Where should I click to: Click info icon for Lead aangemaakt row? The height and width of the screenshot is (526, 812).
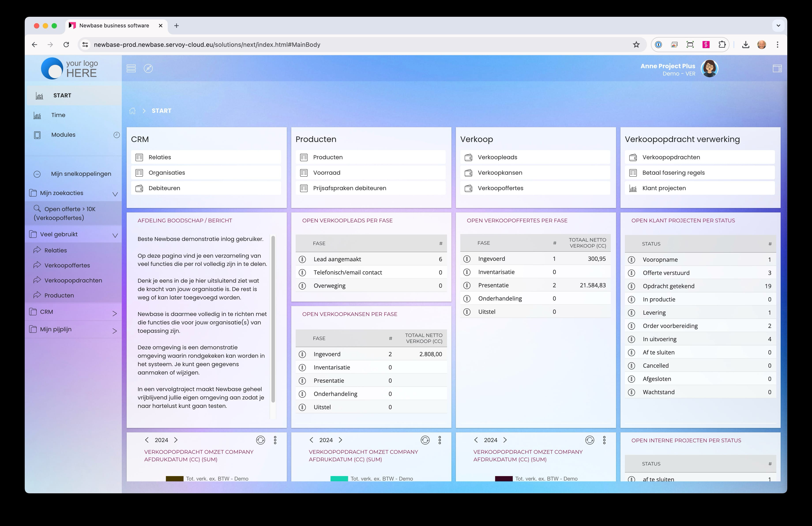pyautogui.click(x=302, y=259)
